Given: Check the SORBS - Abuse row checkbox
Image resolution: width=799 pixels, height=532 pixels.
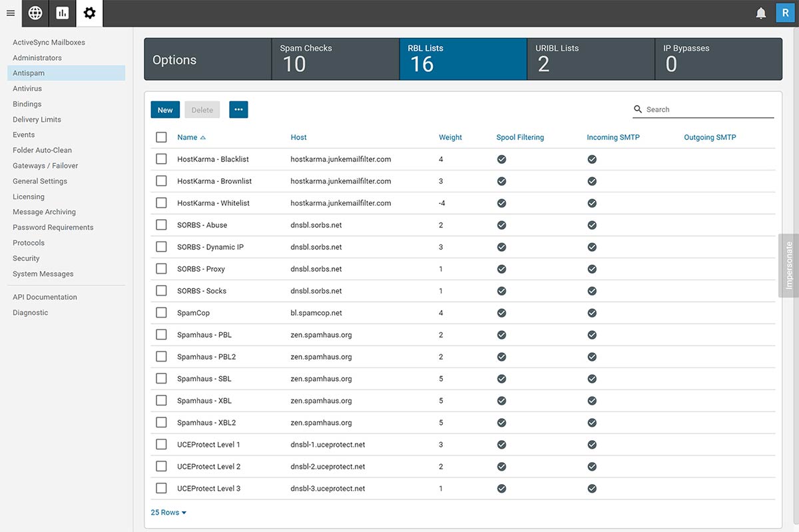Looking at the screenshot, I should [161, 225].
